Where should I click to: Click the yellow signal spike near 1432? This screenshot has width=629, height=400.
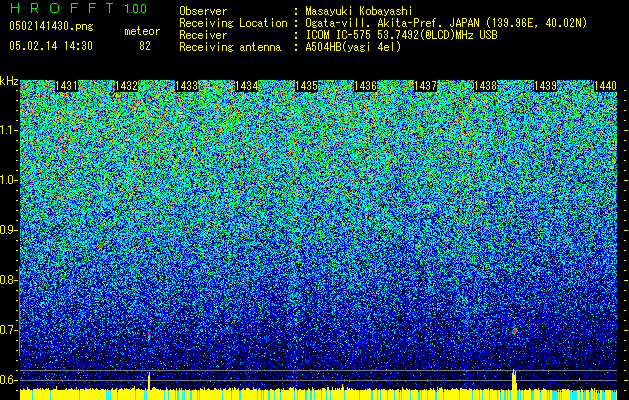[x=150, y=380]
